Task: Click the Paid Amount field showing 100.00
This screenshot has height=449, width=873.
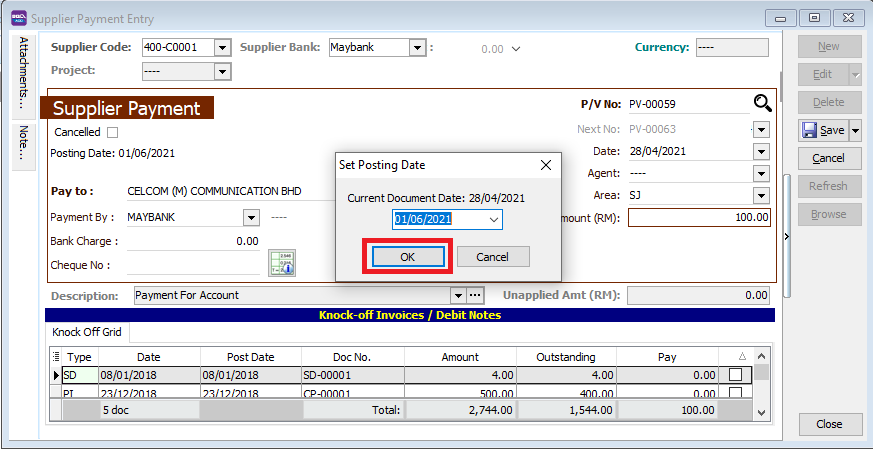Action: (x=699, y=217)
